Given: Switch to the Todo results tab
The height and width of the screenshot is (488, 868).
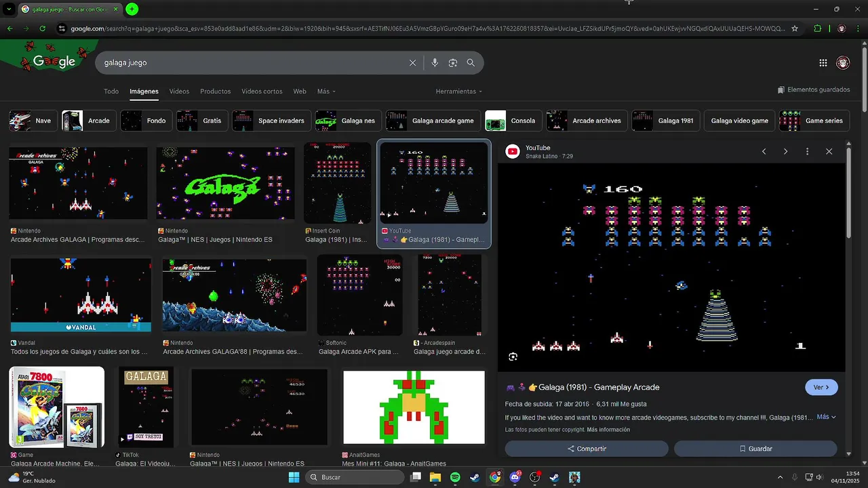Looking at the screenshot, I should [x=111, y=91].
